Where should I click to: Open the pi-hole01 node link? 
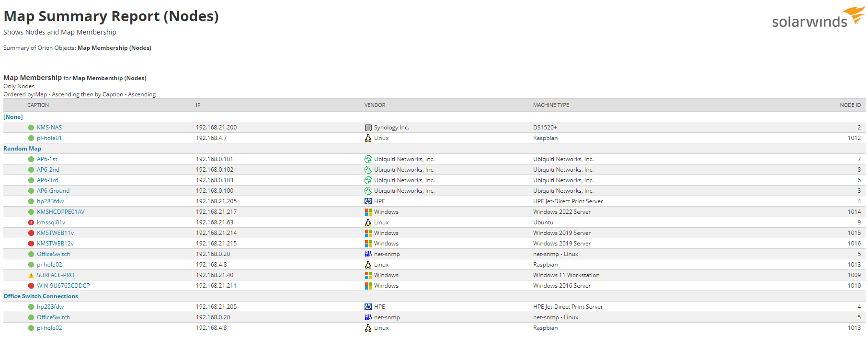[49, 138]
